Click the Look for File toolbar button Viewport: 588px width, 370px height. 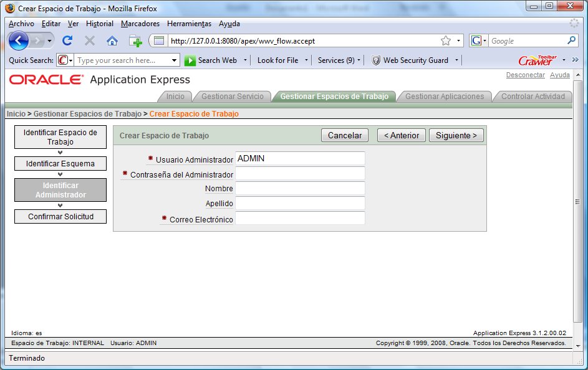coord(277,60)
